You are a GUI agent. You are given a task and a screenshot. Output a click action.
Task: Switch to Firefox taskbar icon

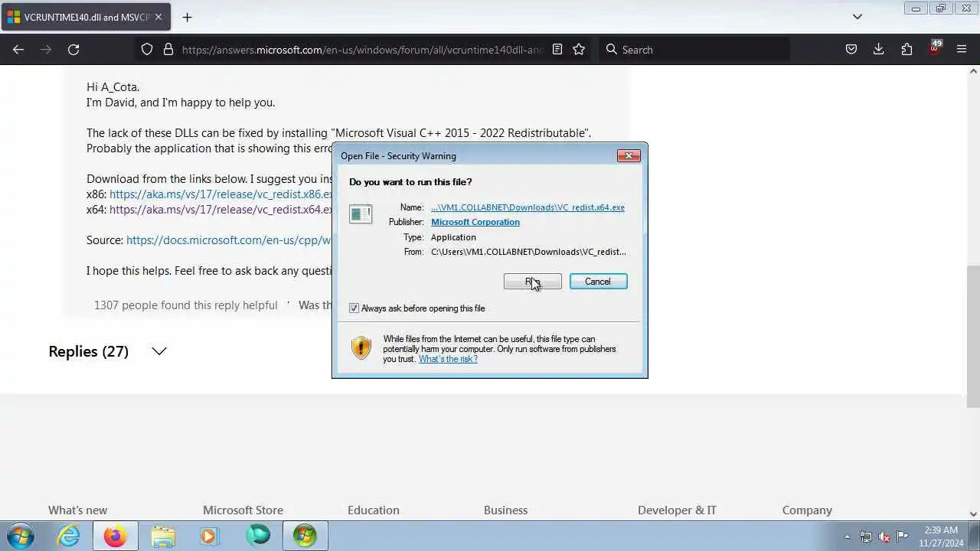point(116,536)
